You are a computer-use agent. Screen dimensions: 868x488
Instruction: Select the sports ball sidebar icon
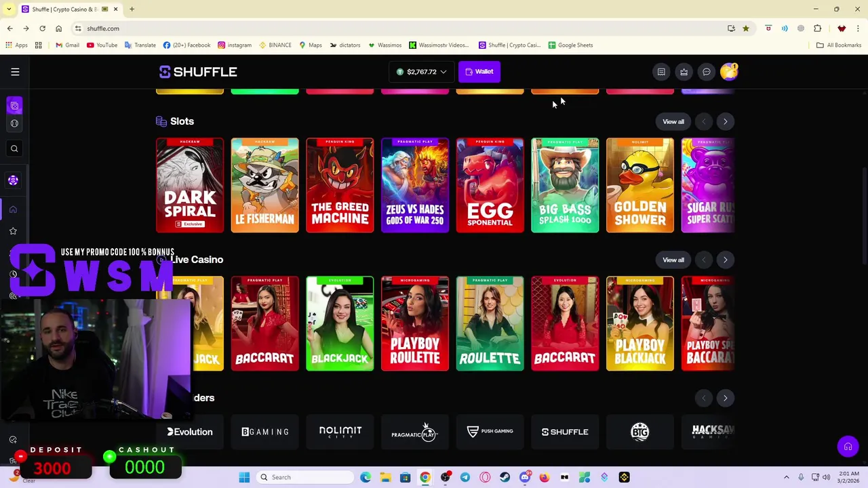point(14,123)
